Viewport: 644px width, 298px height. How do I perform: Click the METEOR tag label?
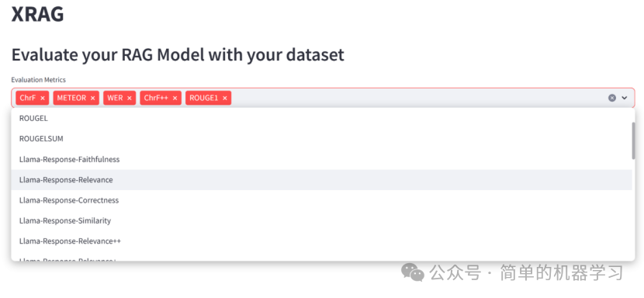click(71, 99)
